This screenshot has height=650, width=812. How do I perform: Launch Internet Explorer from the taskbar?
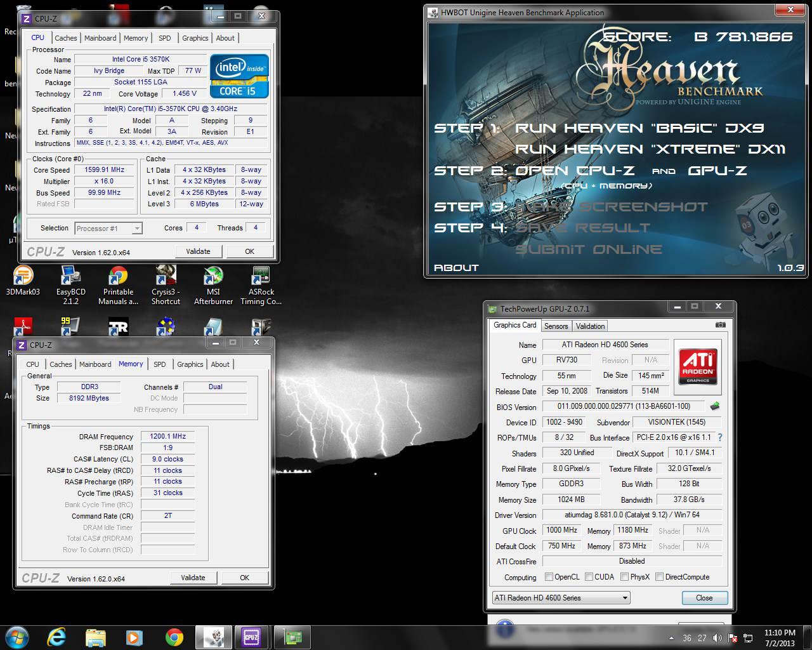[x=58, y=637]
